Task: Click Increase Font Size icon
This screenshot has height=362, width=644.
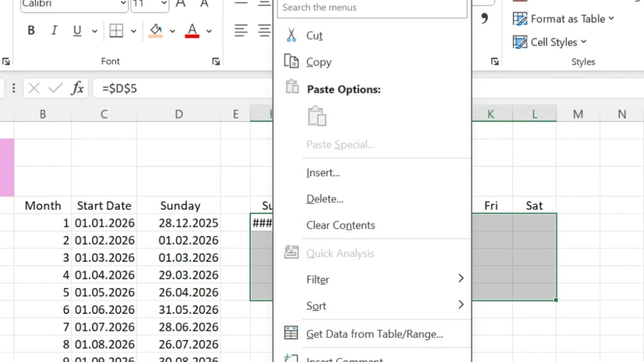Action: [x=181, y=4]
